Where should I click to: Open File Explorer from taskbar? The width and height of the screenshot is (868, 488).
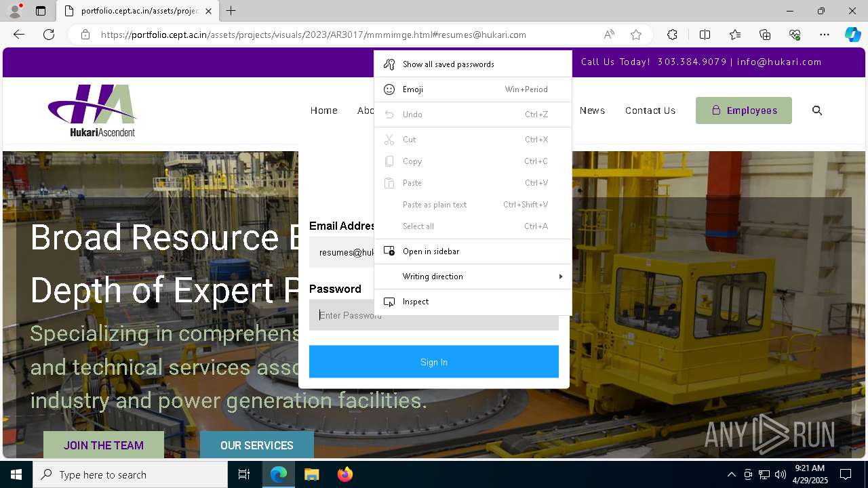click(x=311, y=474)
